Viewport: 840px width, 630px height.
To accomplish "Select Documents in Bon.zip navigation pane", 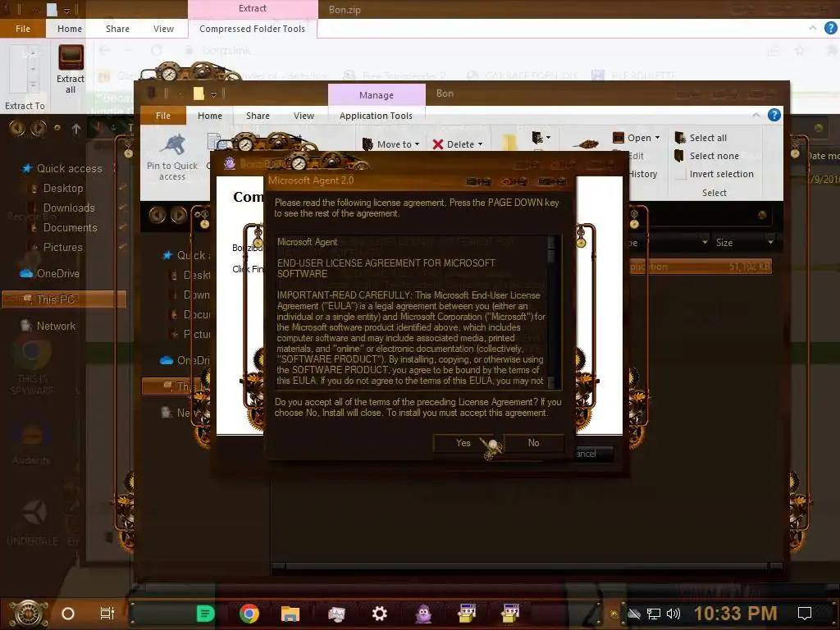I will tap(71, 228).
